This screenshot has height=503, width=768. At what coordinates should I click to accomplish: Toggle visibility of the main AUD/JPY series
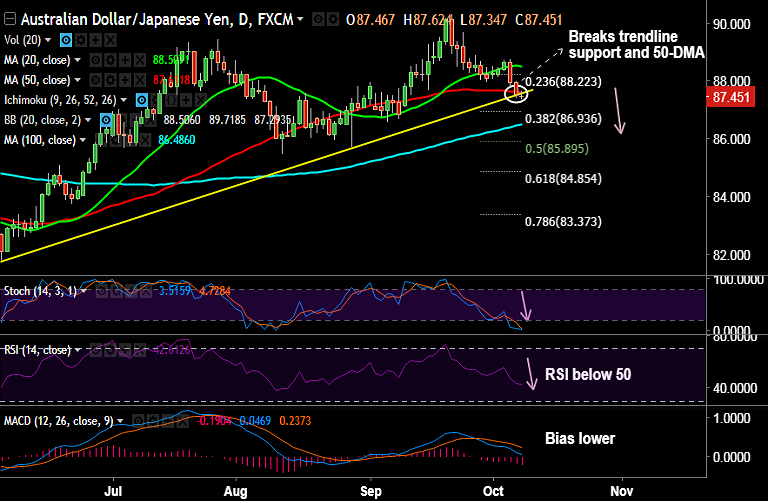(318, 20)
